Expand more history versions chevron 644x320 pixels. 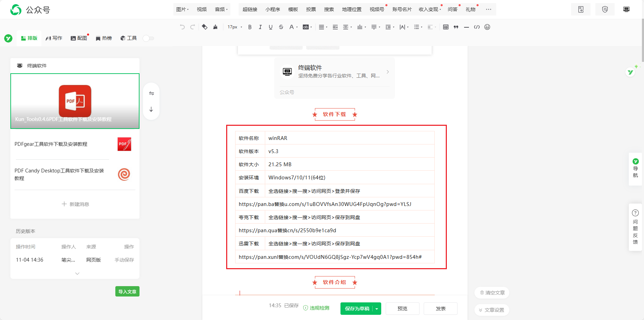click(77, 273)
